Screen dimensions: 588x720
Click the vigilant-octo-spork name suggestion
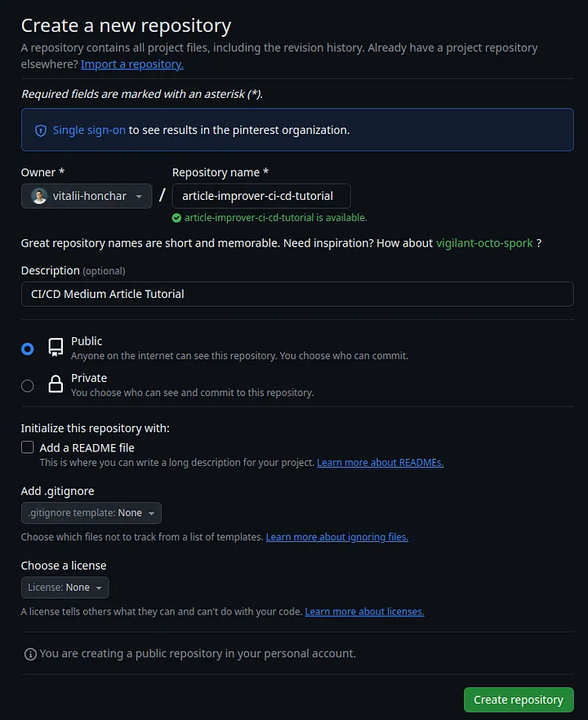tap(484, 242)
